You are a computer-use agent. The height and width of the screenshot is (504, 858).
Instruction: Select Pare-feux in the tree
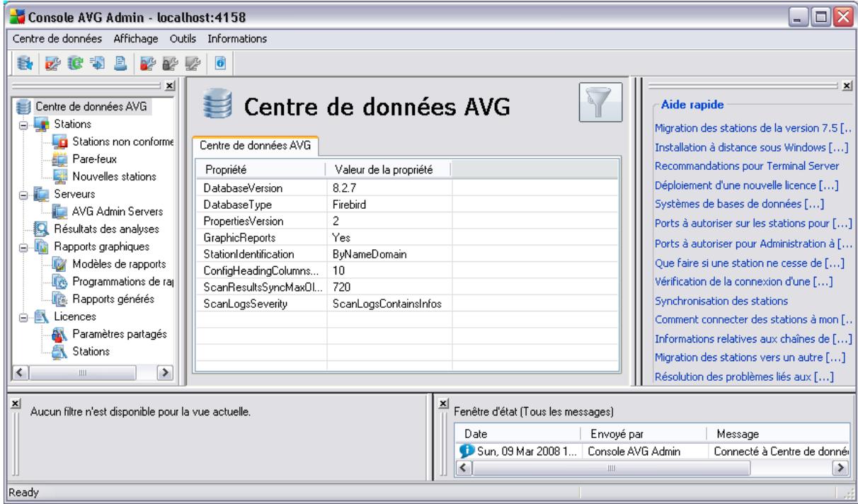coord(95,159)
